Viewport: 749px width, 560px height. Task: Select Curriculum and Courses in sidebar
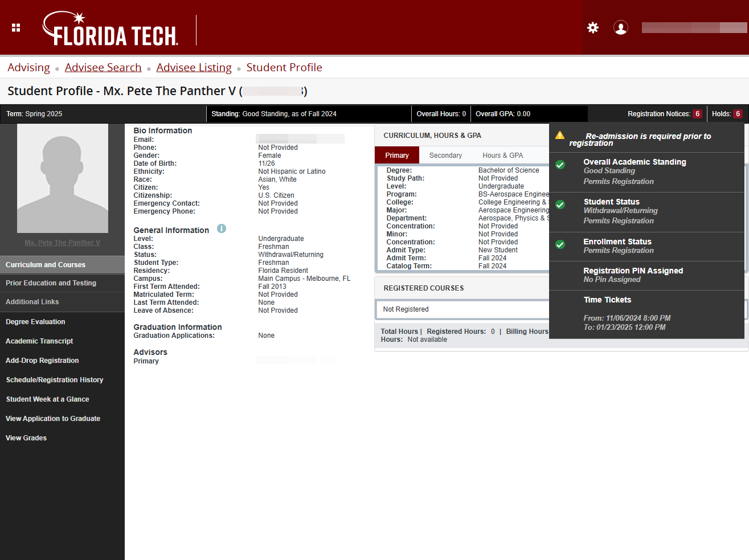tap(62, 265)
